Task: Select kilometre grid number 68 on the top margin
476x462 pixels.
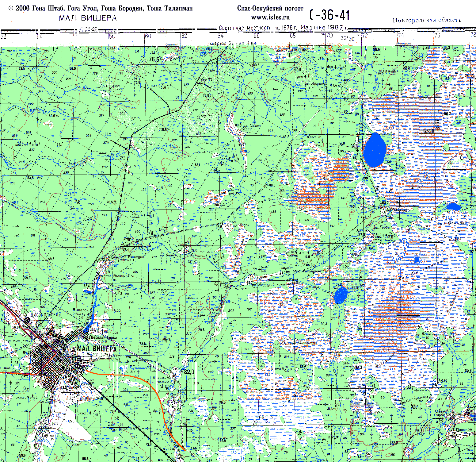Action: 293,35
